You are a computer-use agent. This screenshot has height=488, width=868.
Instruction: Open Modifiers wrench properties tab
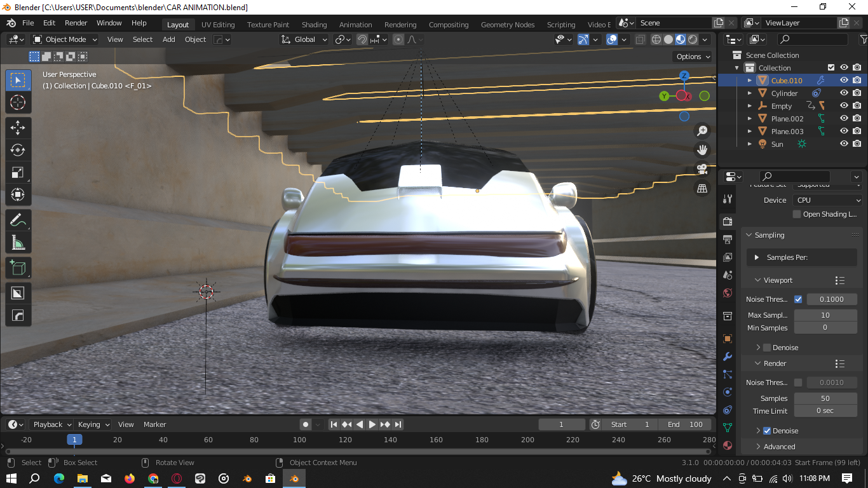[x=728, y=356]
